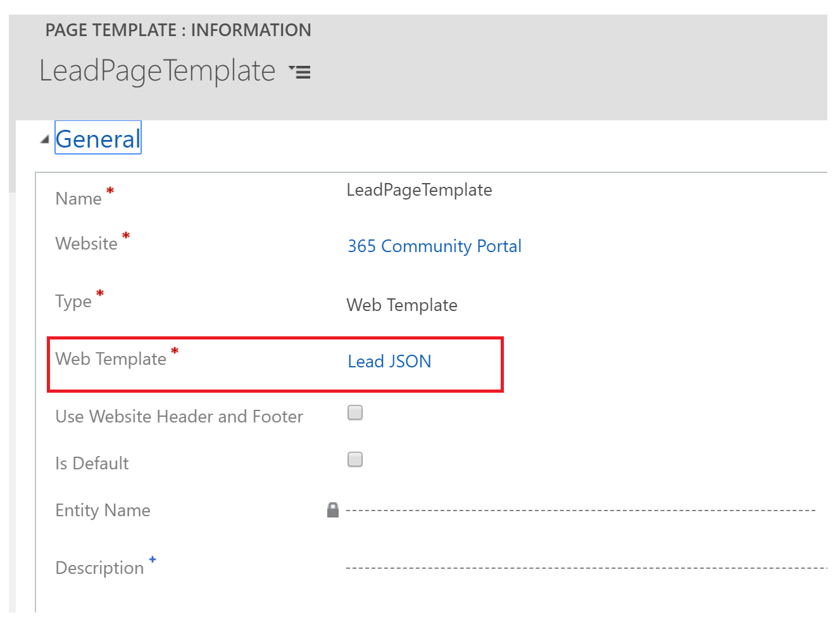Edit the Name field value LeadPageTemplate
This screenshot has height=641, width=840.
click(x=419, y=190)
